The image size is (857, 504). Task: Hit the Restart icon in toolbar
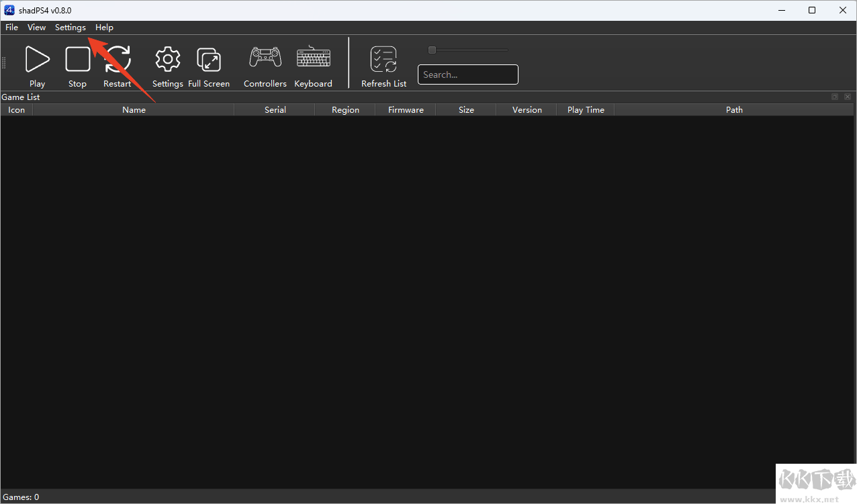pos(118,60)
